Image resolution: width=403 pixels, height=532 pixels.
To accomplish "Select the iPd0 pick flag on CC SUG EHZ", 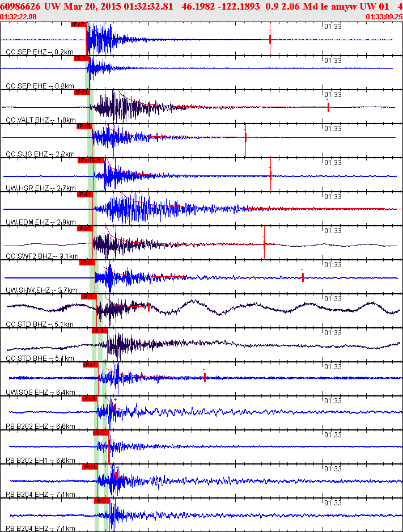I will pos(84,126).
